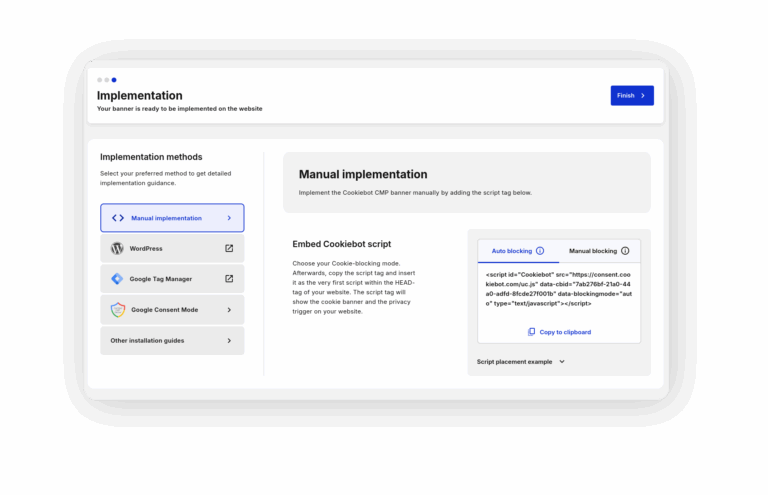This screenshot has height=495, width=768.
Task: Click the Finish button
Action: [x=632, y=95]
